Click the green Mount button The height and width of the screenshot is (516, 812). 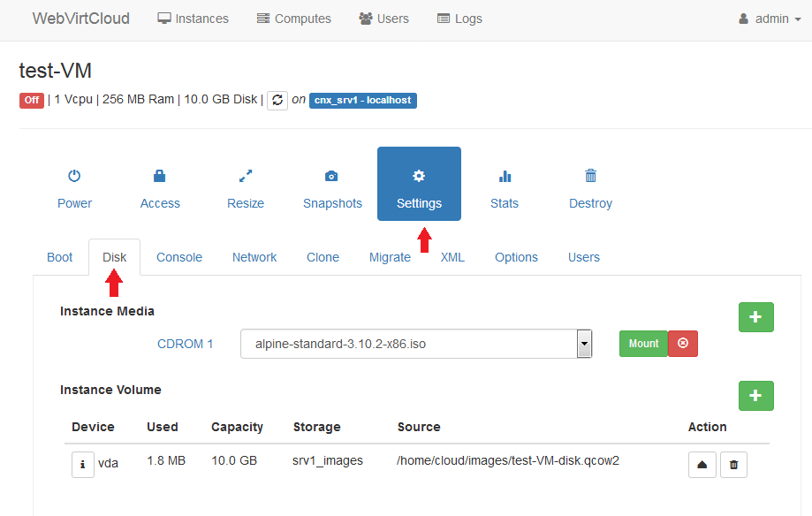coord(643,344)
